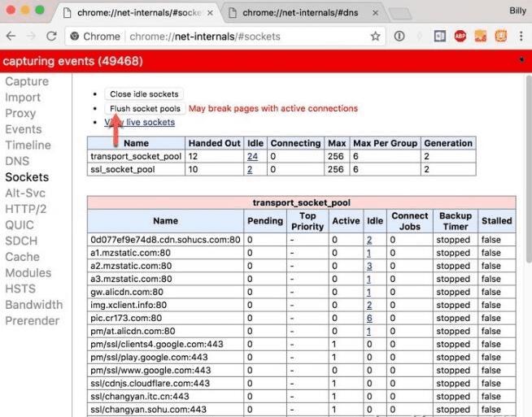This screenshot has width=532, height=417.
Task: Switch to the chrome://net-internals/#dns tab
Action: 302,12
